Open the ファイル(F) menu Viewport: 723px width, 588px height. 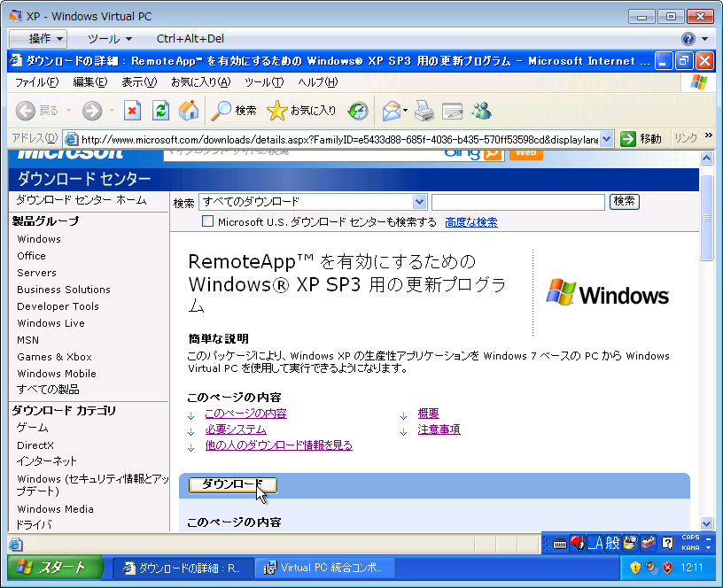(37, 82)
